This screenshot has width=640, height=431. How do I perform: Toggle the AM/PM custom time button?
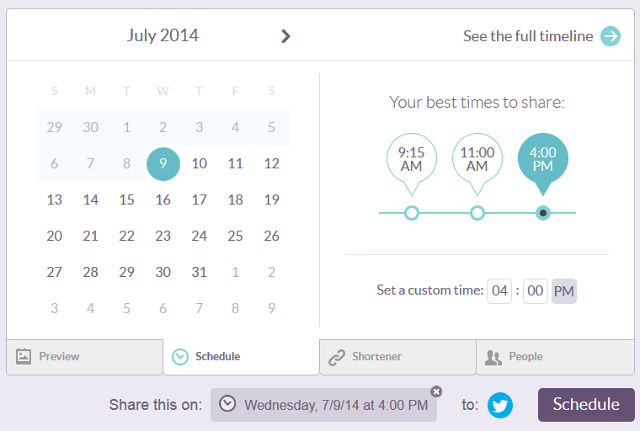click(x=564, y=291)
